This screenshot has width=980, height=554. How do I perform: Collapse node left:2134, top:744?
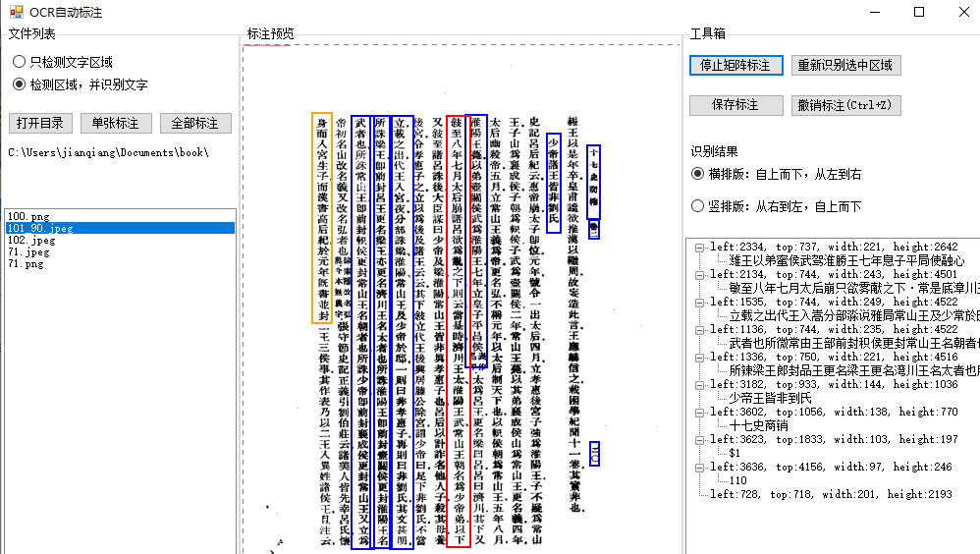[x=699, y=274]
